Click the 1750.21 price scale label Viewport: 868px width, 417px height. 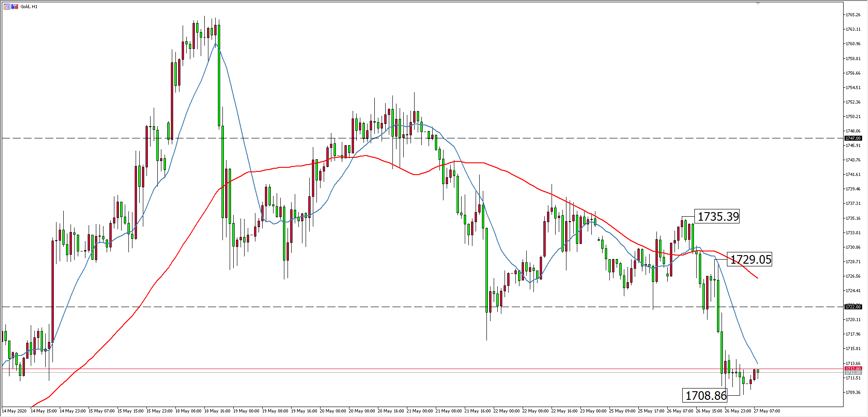(x=853, y=117)
